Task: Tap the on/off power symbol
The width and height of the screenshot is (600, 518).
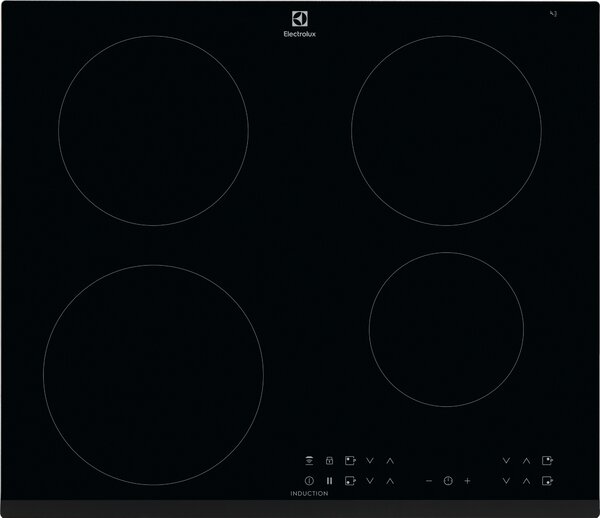Action: 309,481
